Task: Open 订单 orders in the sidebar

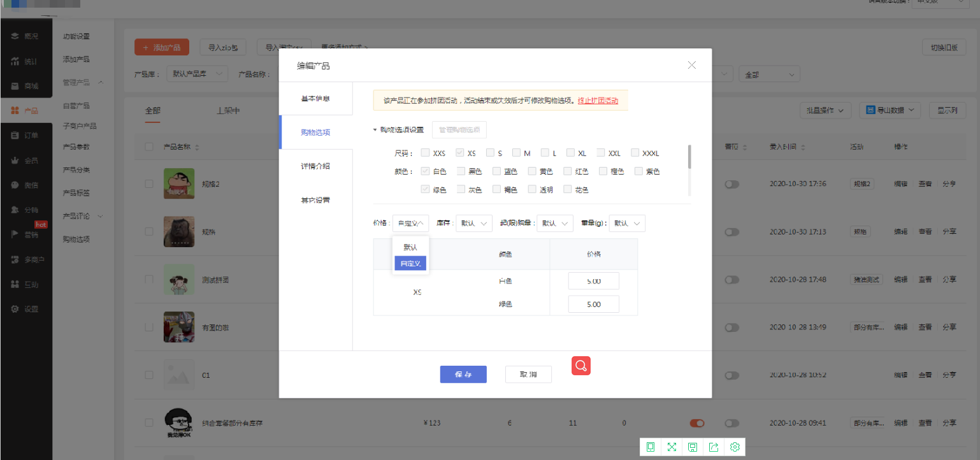Action: 25,135
